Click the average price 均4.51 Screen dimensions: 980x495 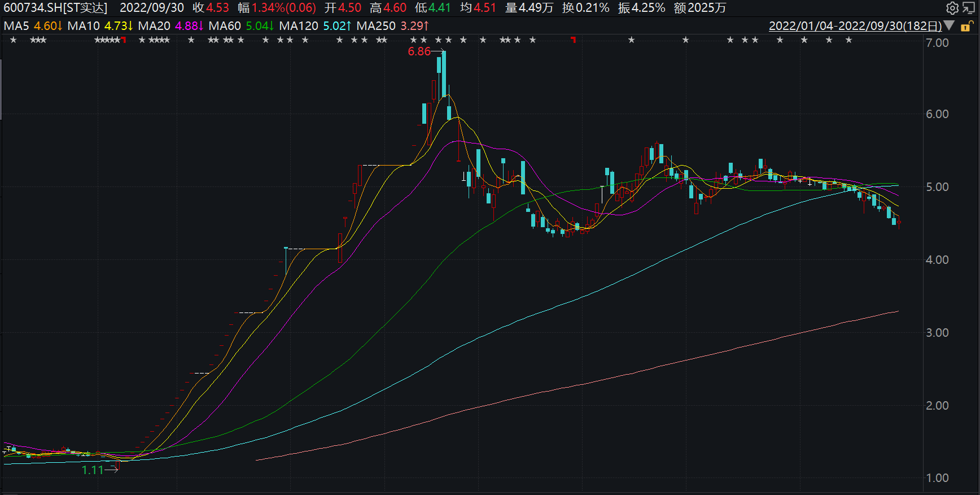478,8
